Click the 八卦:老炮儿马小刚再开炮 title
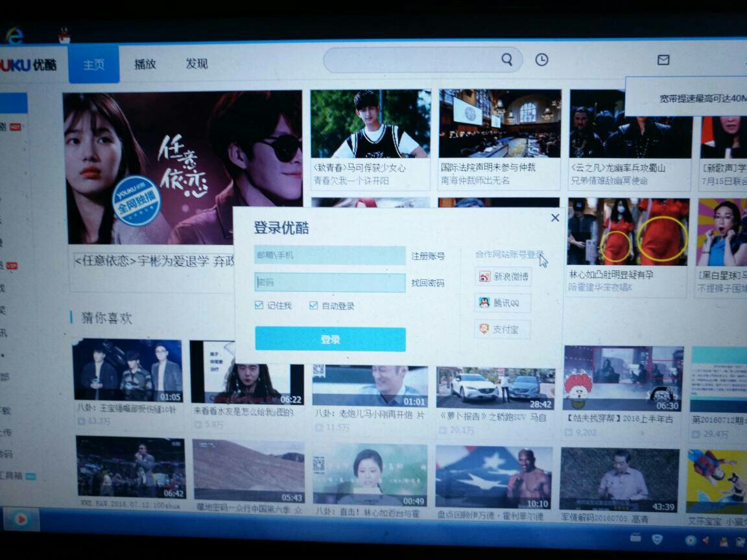Viewport: 747px width, 560px height. (x=370, y=415)
